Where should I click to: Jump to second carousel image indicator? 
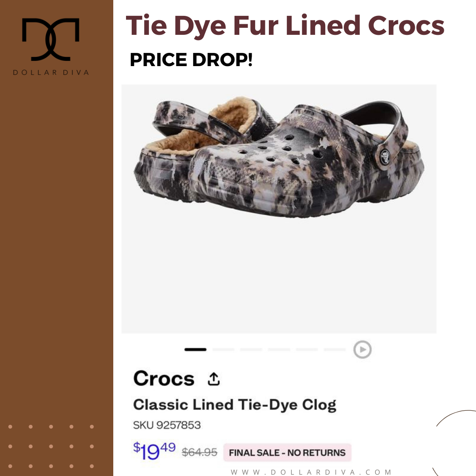(x=223, y=350)
